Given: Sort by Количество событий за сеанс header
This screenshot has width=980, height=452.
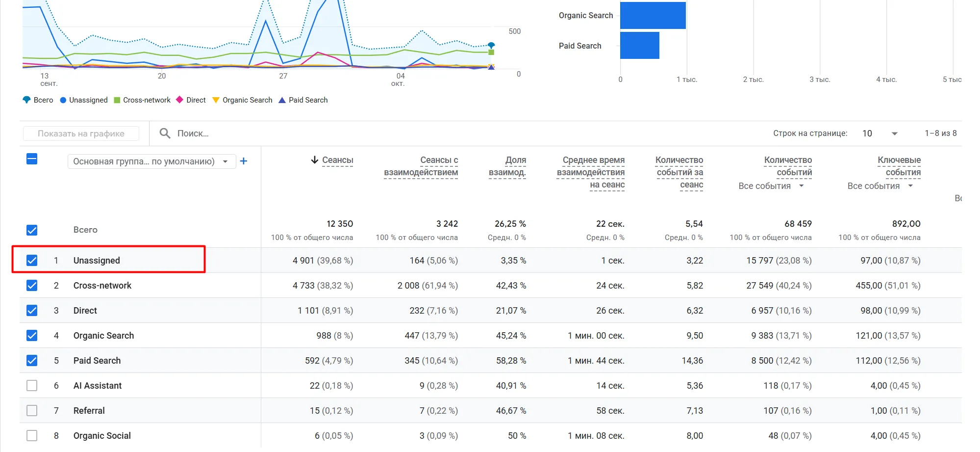Looking at the screenshot, I should coord(679,172).
